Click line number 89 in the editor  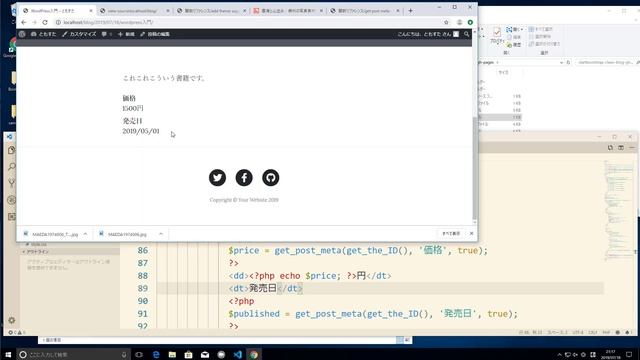coord(142,289)
